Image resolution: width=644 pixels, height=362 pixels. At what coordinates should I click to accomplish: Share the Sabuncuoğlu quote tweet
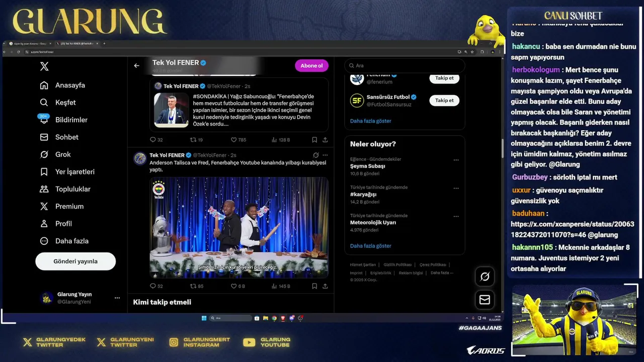325,140
